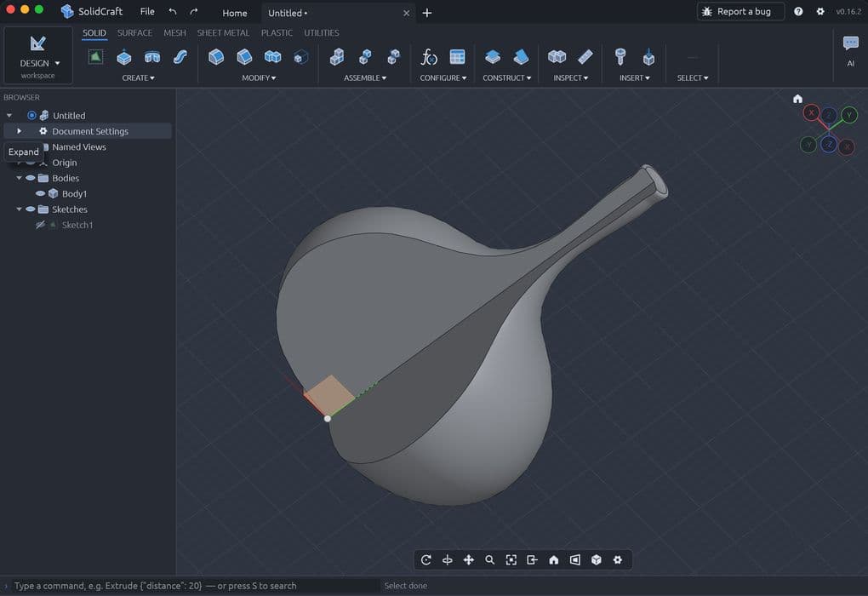The image size is (868, 596).
Task: Switch to the MESH tab
Action: [175, 32]
